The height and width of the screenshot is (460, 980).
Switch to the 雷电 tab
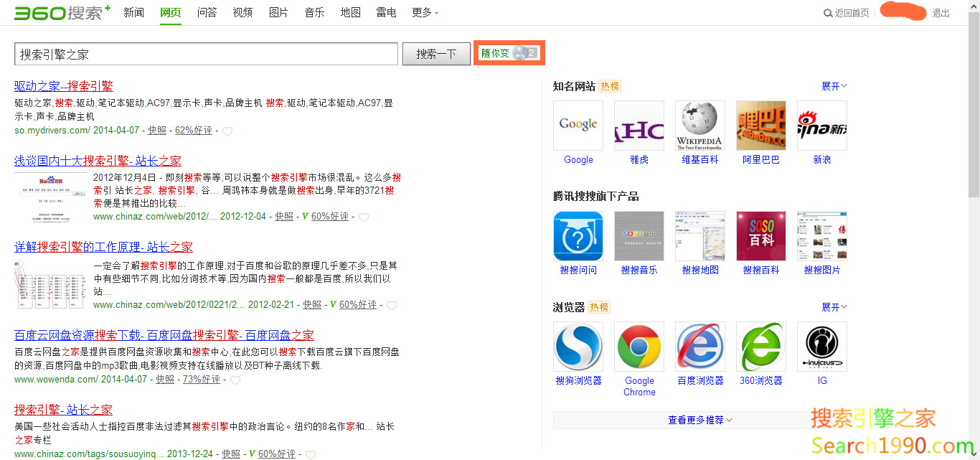point(387,12)
